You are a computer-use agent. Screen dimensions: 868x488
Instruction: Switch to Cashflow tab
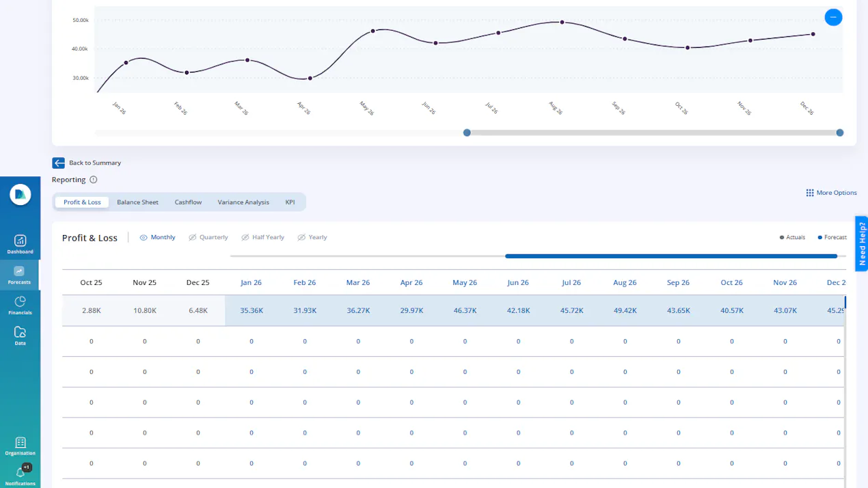[188, 202]
